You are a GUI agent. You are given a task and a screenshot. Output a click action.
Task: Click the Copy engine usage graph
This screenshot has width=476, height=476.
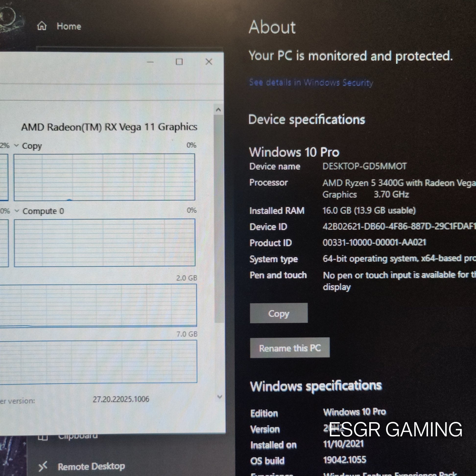tap(105, 177)
